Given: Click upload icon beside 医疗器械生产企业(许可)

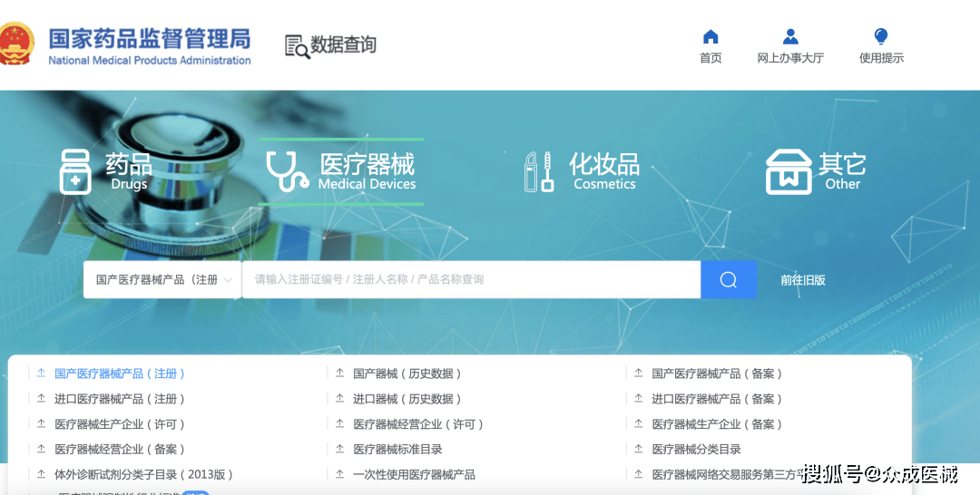Looking at the screenshot, I should point(41,424).
